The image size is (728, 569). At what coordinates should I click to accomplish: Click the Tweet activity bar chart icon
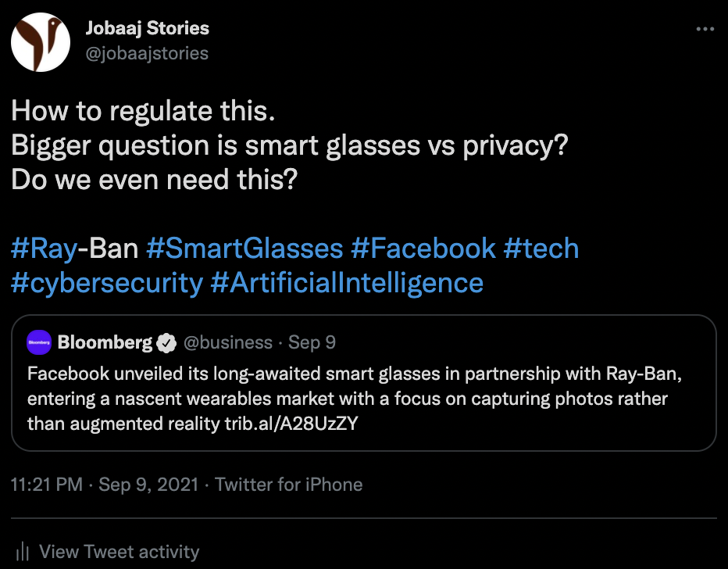pyautogui.click(x=23, y=552)
